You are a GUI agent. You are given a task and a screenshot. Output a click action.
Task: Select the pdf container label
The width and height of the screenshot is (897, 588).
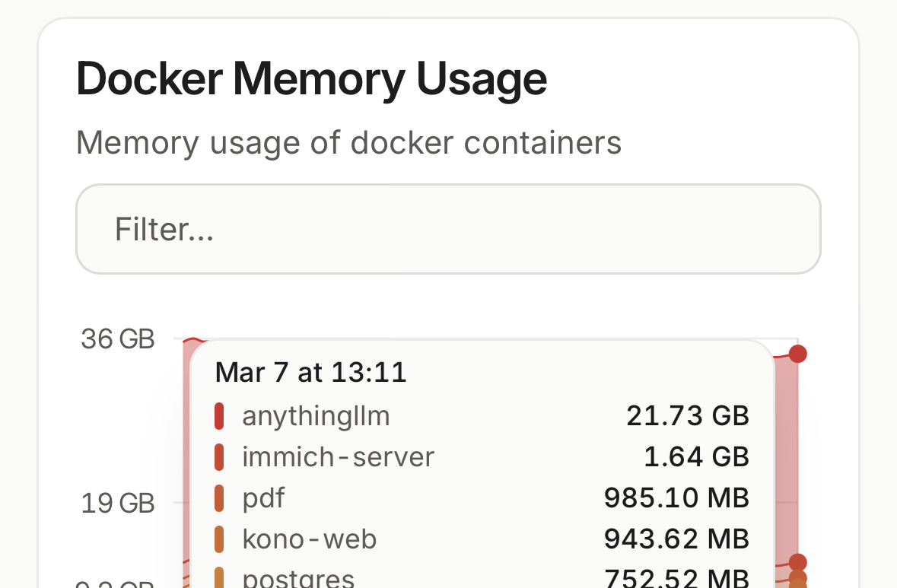263,498
